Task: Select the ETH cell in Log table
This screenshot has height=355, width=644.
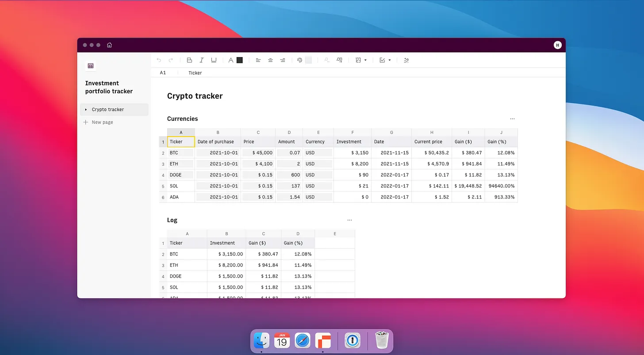Action: pyautogui.click(x=187, y=265)
